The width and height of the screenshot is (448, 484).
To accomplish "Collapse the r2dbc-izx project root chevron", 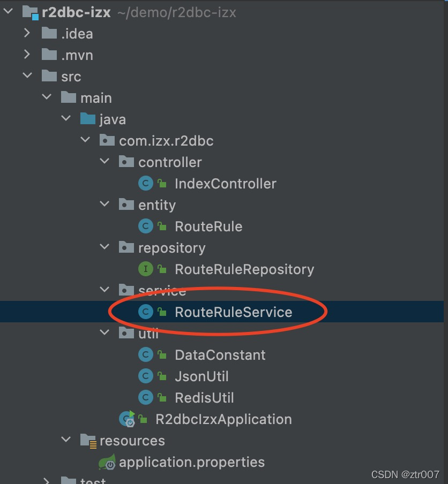I will point(8,12).
